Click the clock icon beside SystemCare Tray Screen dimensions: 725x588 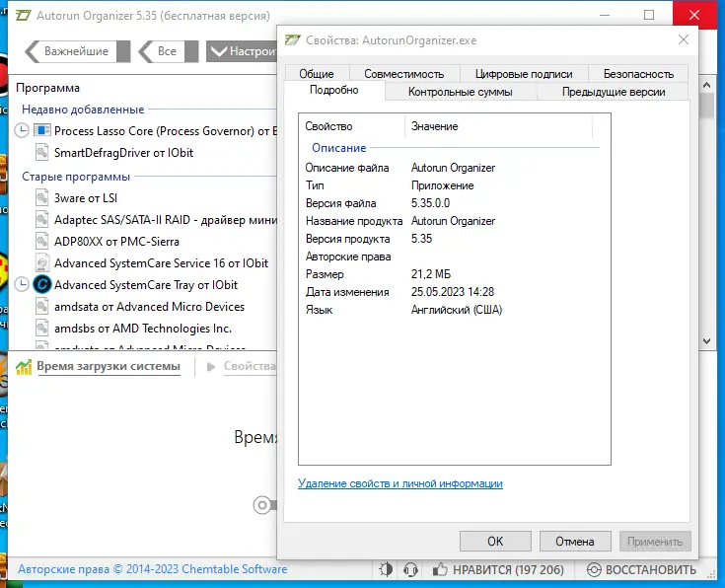pyautogui.click(x=22, y=284)
